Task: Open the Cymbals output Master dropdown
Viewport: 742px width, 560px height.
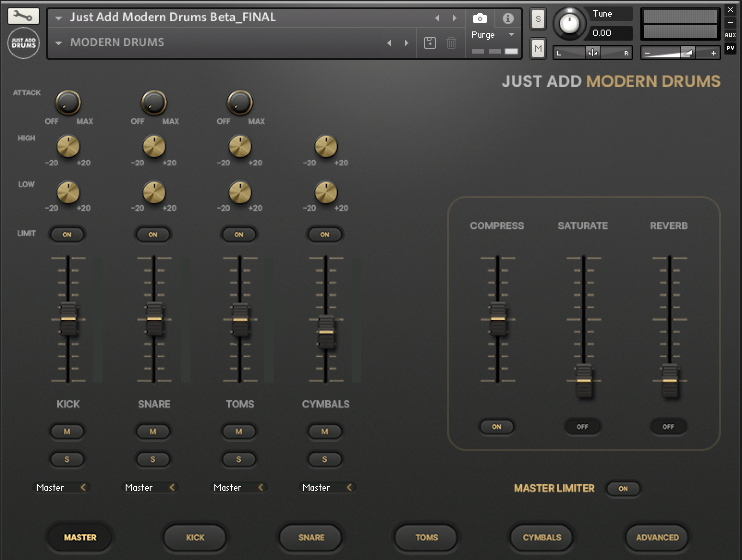Action: tap(328, 487)
